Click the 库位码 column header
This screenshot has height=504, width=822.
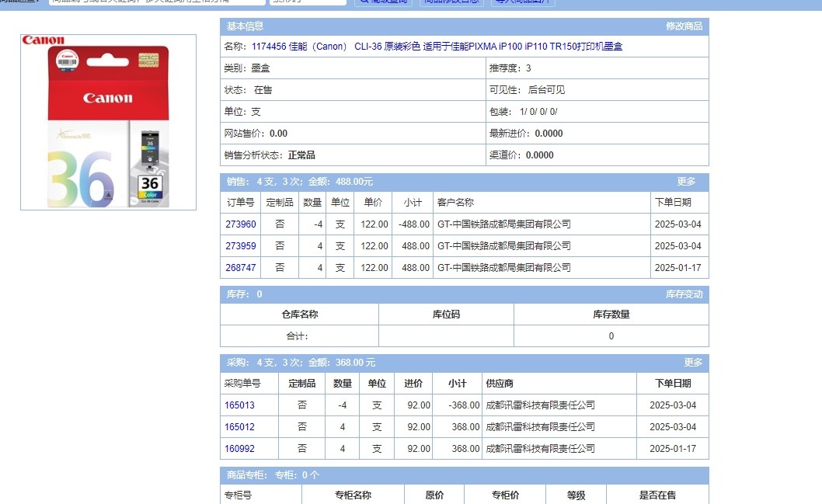[446, 315]
